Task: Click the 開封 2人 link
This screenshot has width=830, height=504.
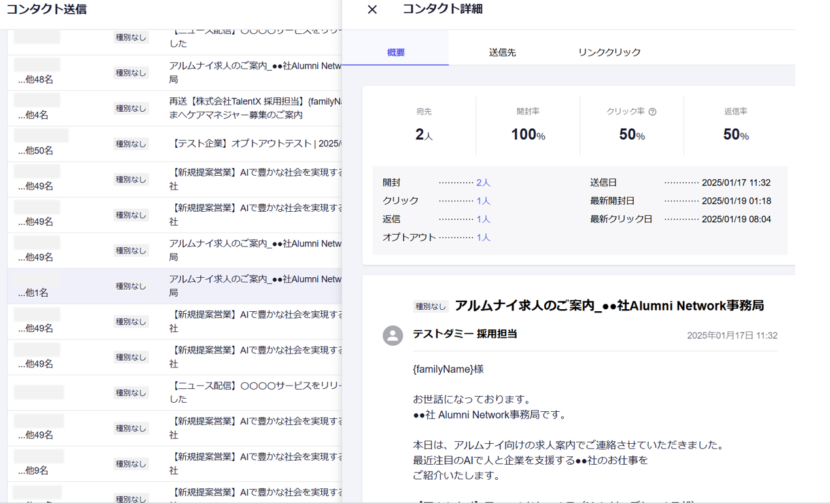Action: (483, 183)
